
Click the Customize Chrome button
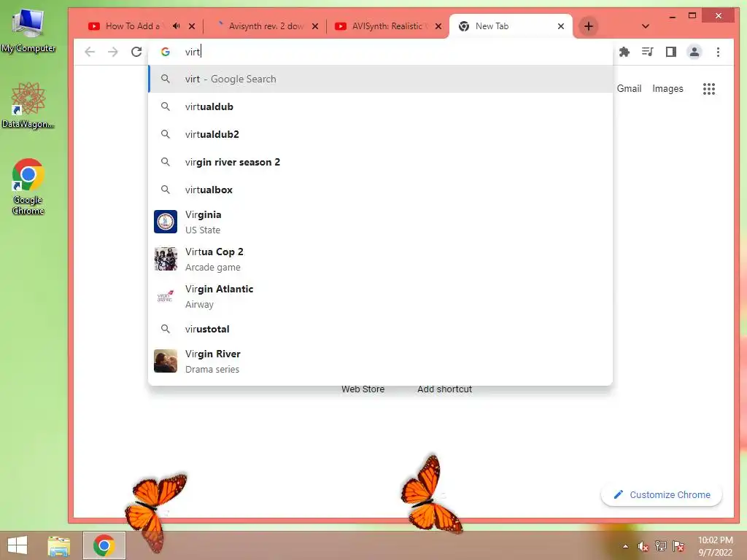click(x=662, y=495)
